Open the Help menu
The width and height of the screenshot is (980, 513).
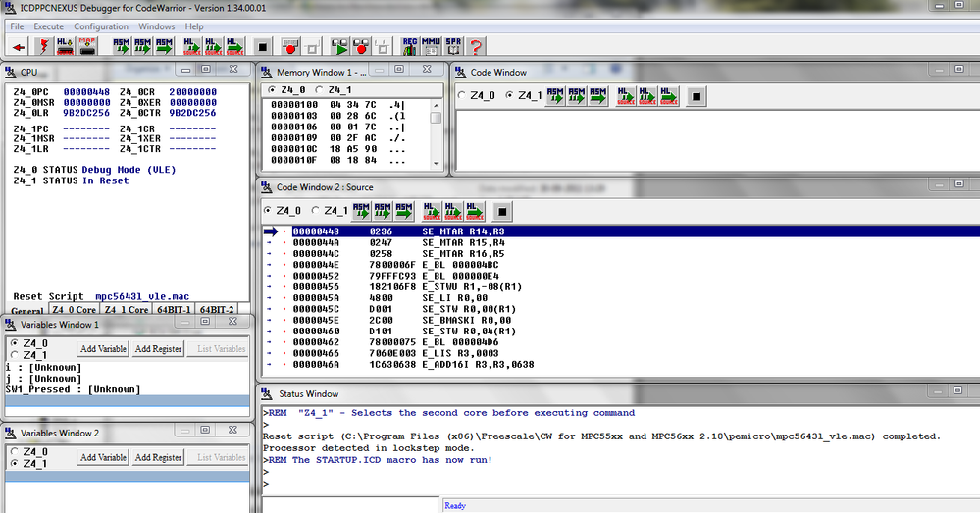(194, 26)
